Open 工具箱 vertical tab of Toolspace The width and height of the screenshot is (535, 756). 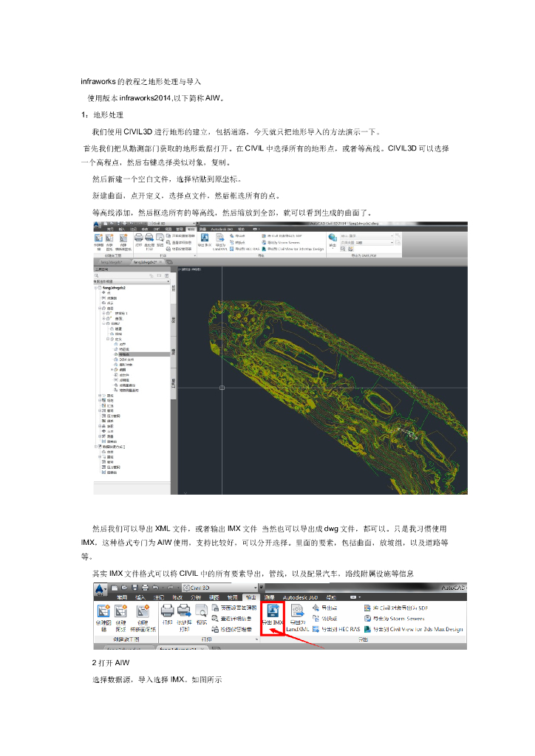173,384
